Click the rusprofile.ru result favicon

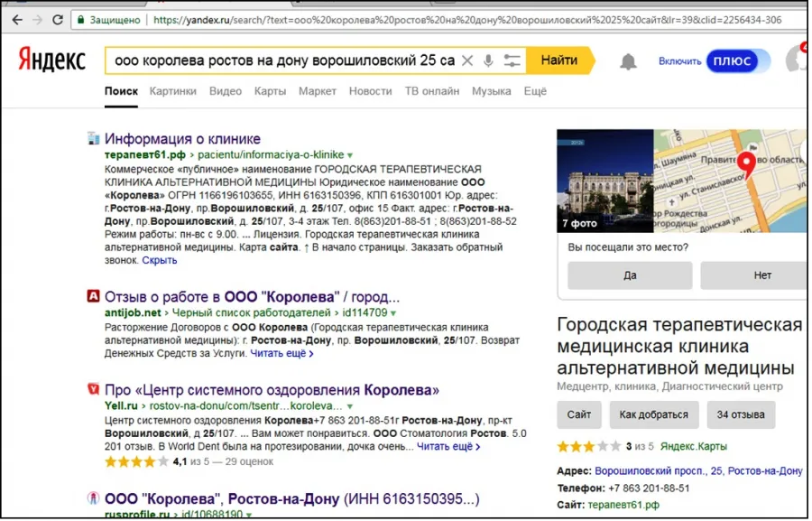click(x=93, y=498)
